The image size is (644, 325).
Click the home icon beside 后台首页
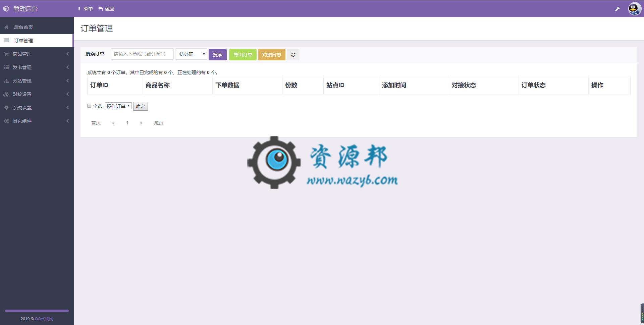(6, 27)
